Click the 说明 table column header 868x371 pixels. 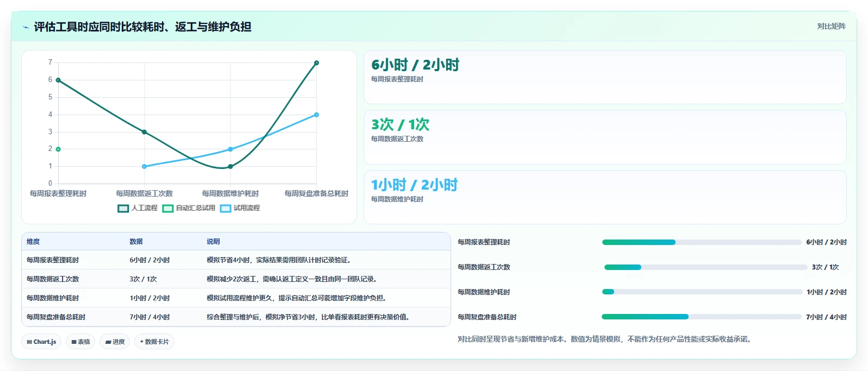(213, 242)
